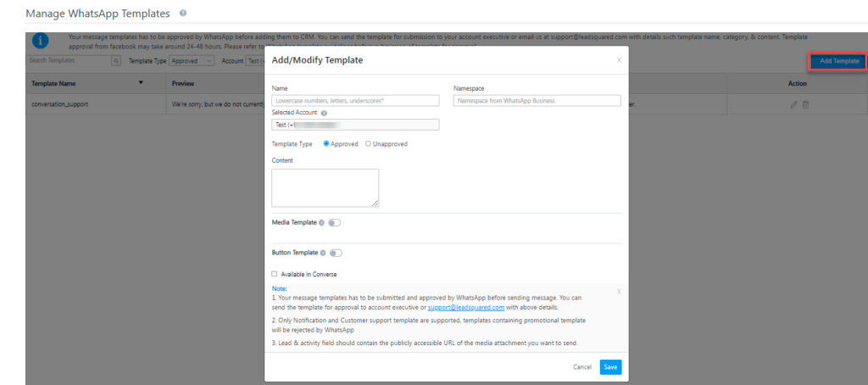Image resolution: width=868 pixels, height=385 pixels.
Task: Toggle the Media Template switch
Action: 334,223
